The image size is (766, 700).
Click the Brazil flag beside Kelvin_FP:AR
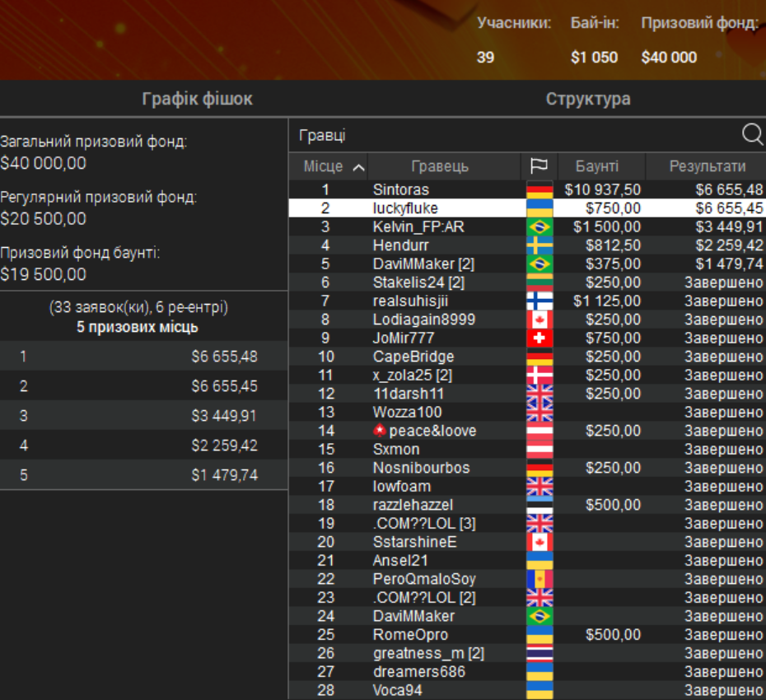click(x=539, y=226)
